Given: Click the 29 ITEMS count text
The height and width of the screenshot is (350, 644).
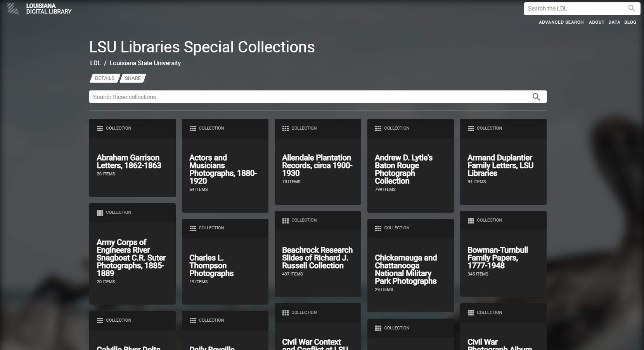Looking at the screenshot, I should coord(384,289).
